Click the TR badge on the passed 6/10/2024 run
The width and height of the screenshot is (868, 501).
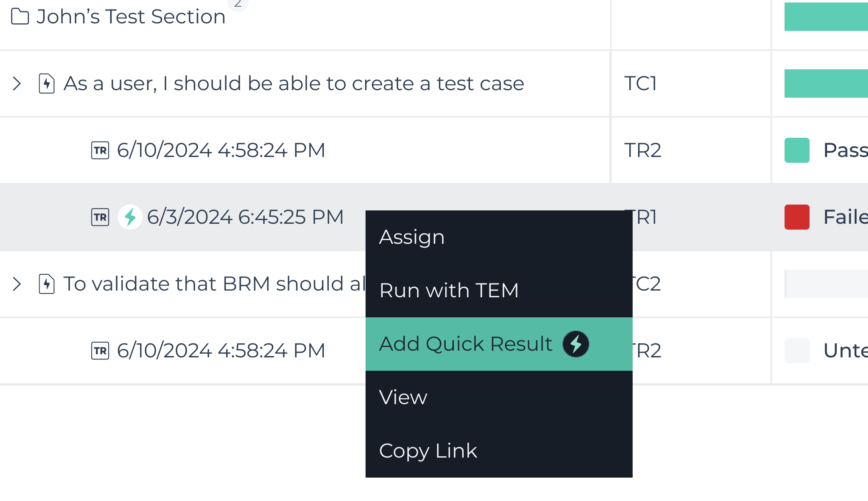click(100, 150)
